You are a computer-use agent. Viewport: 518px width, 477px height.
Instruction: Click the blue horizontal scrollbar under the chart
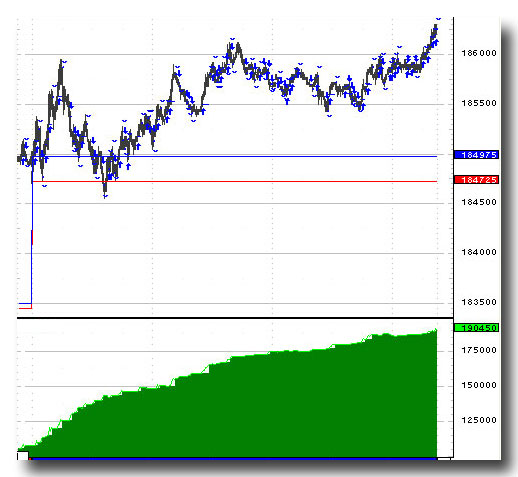(x=233, y=459)
